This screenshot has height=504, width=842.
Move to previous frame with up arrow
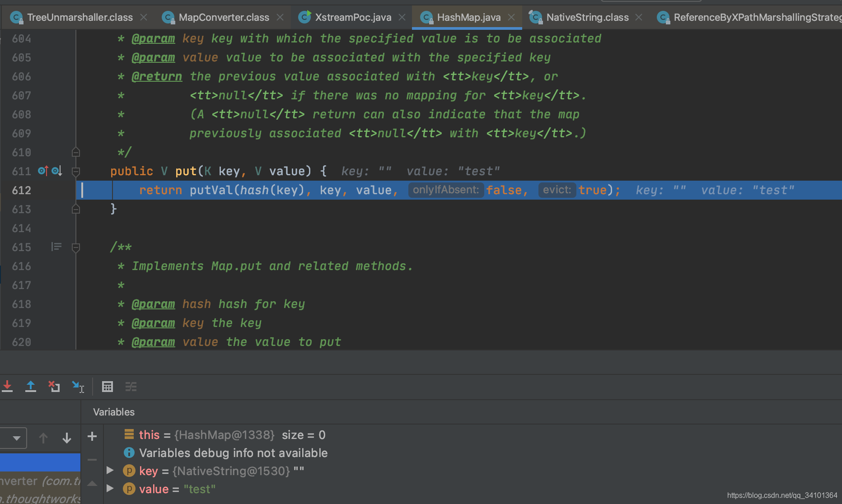(x=43, y=438)
